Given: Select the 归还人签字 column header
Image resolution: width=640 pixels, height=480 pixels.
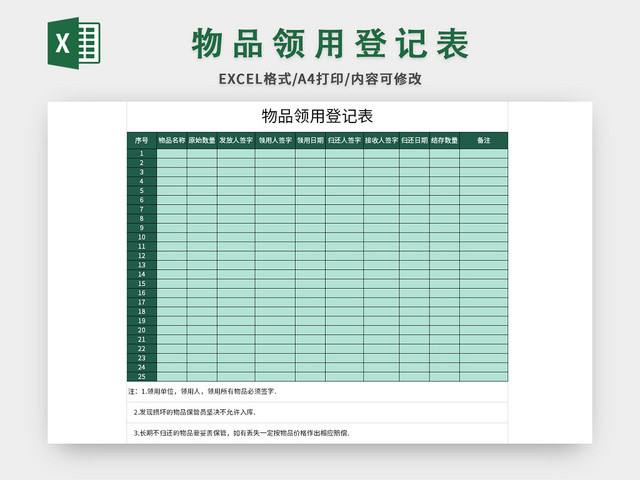Looking at the screenshot, I should [x=344, y=140].
